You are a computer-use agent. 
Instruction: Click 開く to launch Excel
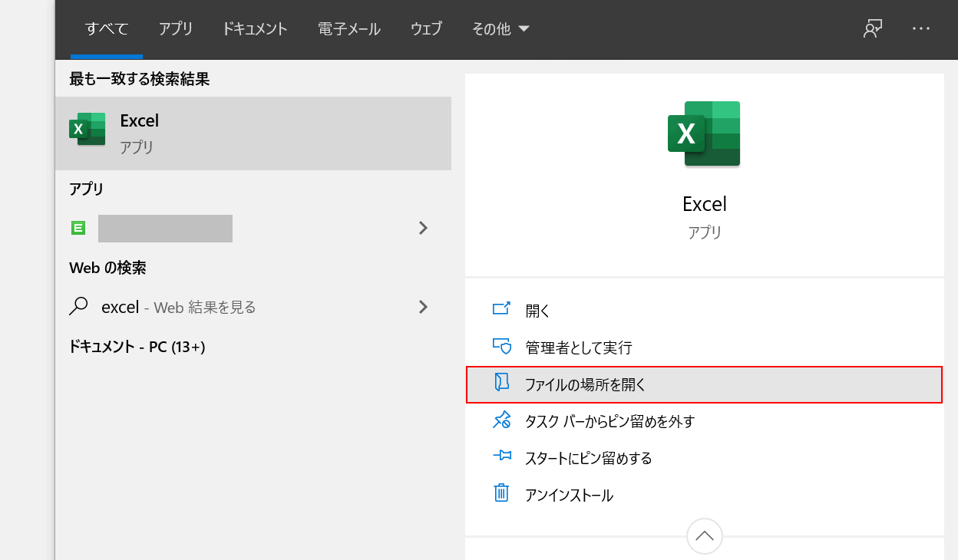tap(537, 310)
